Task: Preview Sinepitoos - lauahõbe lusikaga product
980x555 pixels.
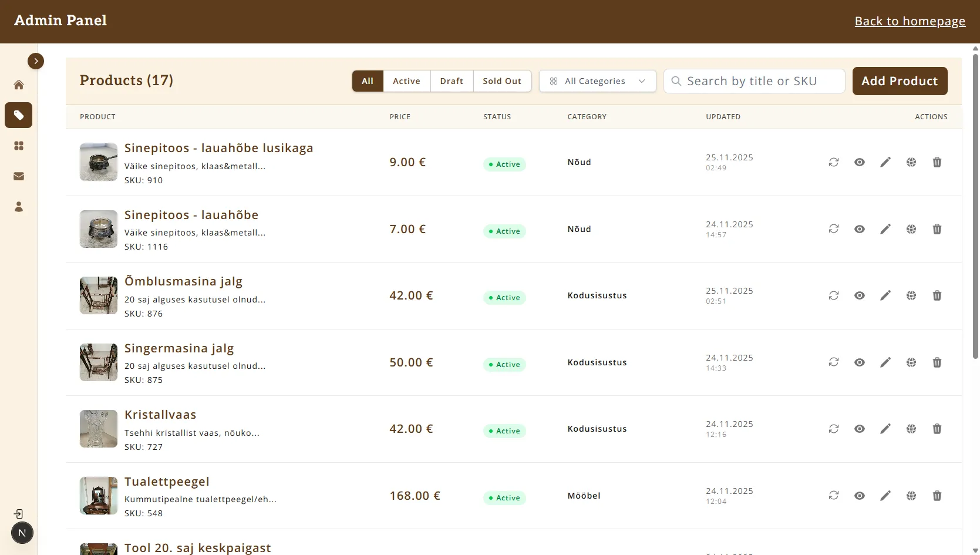Action: click(x=860, y=162)
